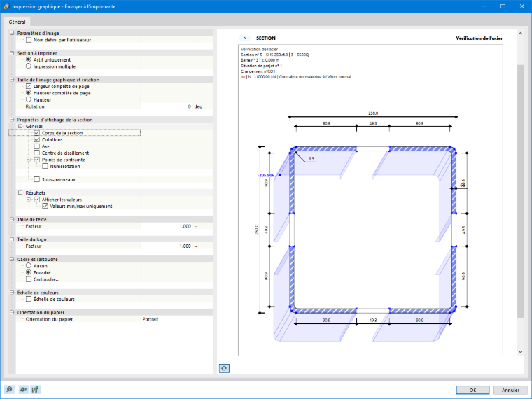
Task: Close the print dialog window
Action: tap(521, 6)
